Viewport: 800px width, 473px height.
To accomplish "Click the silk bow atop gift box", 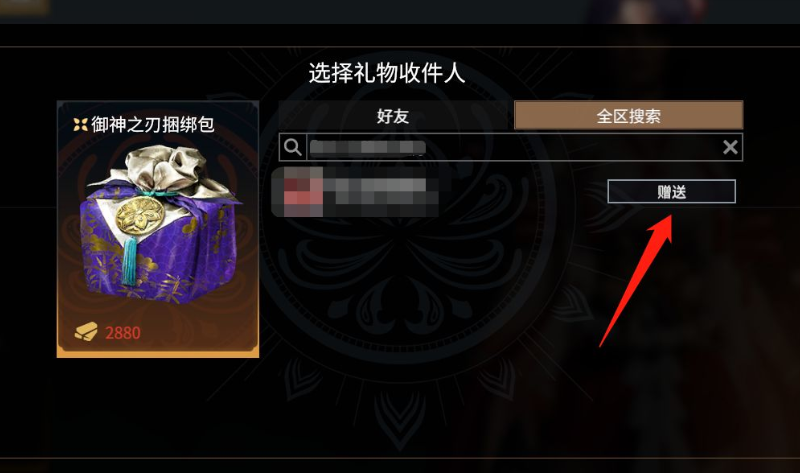I will click(162, 168).
